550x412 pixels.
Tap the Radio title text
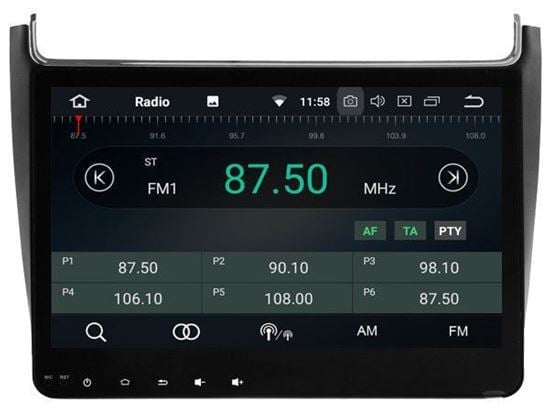pos(152,102)
